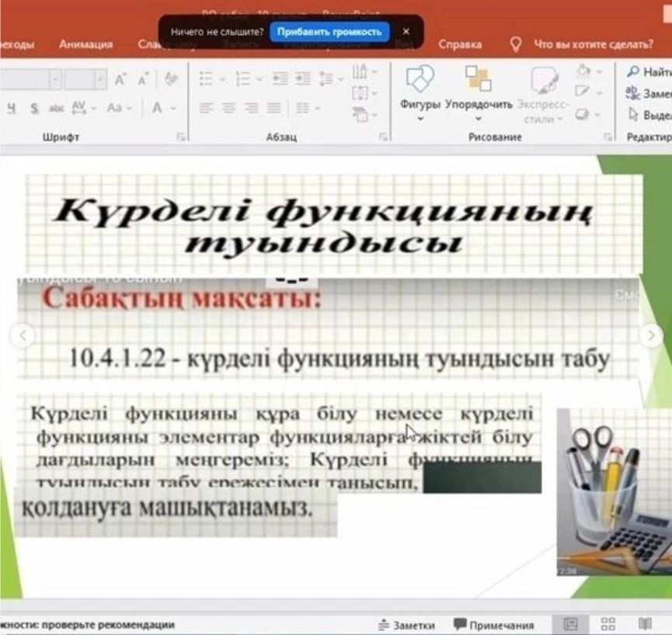Select normal view in status bar

click(571, 624)
